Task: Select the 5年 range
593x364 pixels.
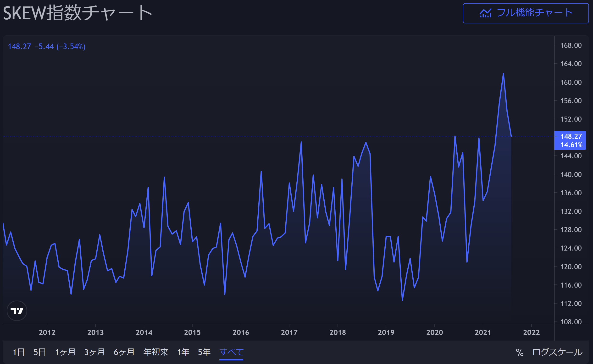Action: point(204,352)
